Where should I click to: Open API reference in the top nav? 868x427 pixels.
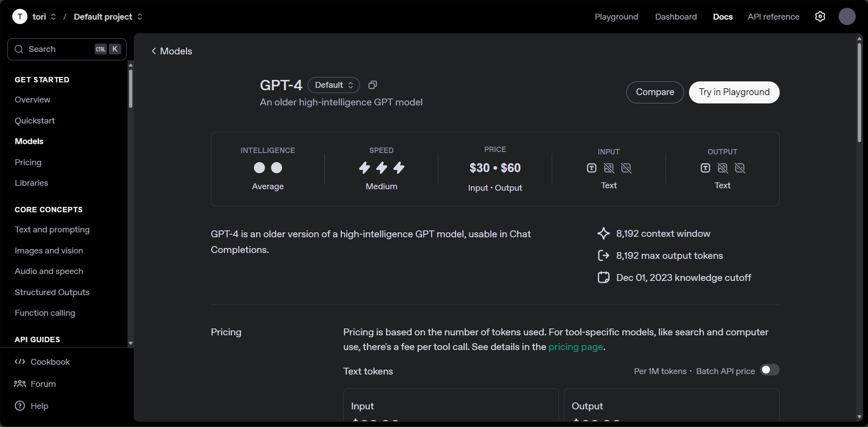773,17
